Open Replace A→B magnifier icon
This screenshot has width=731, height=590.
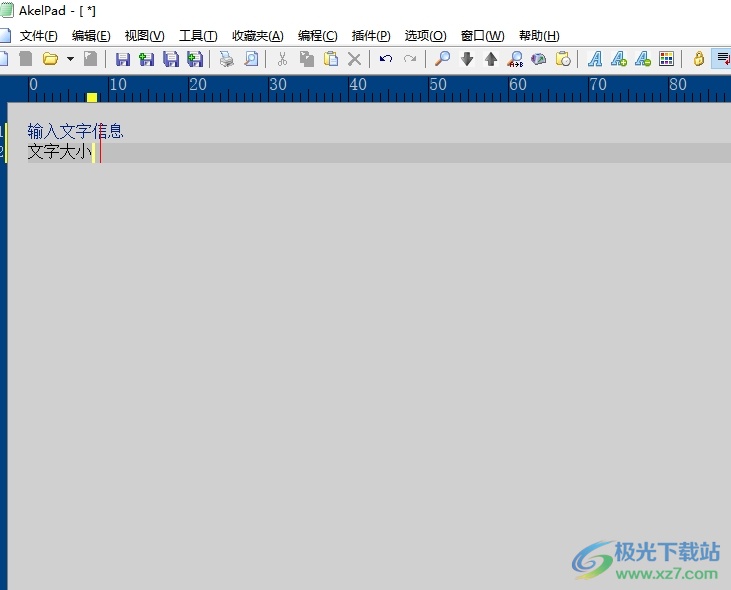pyautogui.click(x=515, y=59)
